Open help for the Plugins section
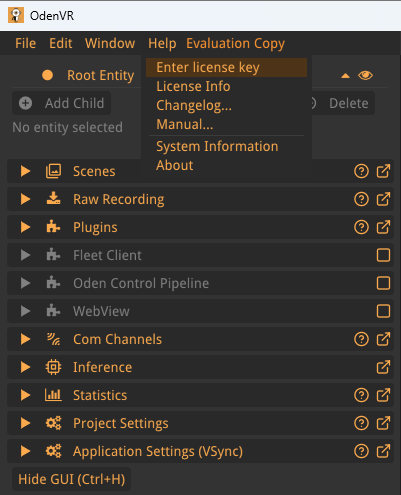 click(x=361, y=227)
